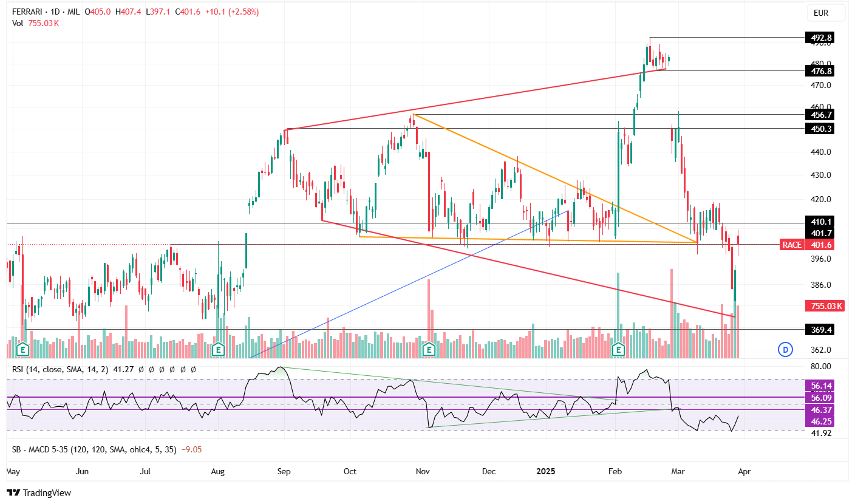Click the 470.0 price scale value

tap(821, 87)
